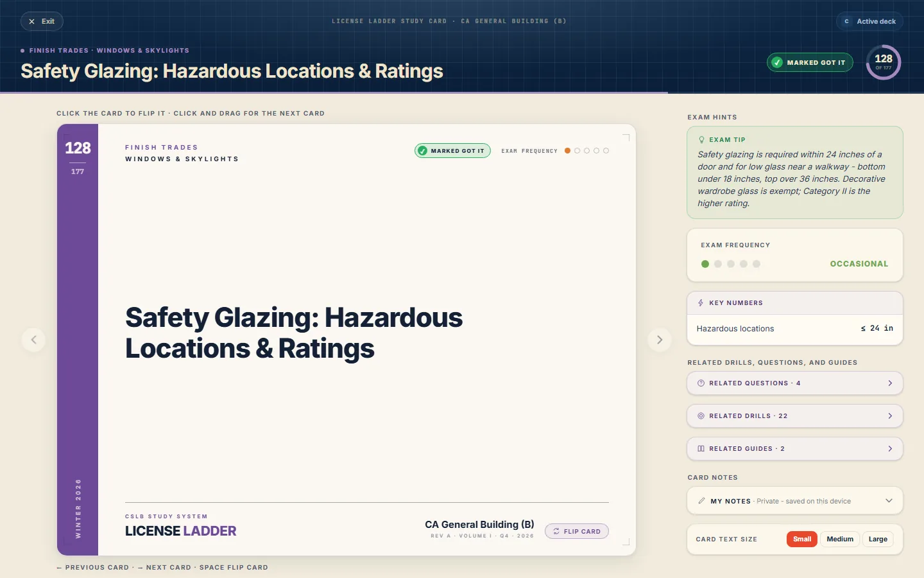Screen dimensions: 924x578
Task: Select Medium card text size
Action: (x=840, y=539)
